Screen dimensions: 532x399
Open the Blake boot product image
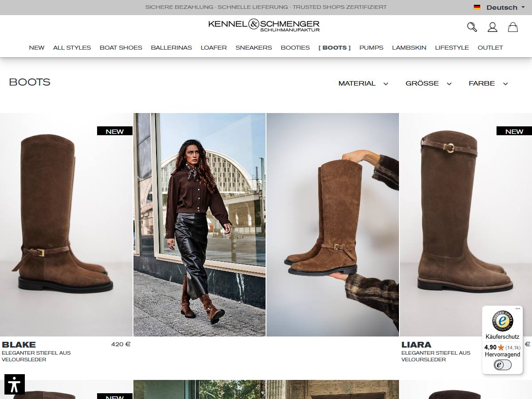pos(66,225)
